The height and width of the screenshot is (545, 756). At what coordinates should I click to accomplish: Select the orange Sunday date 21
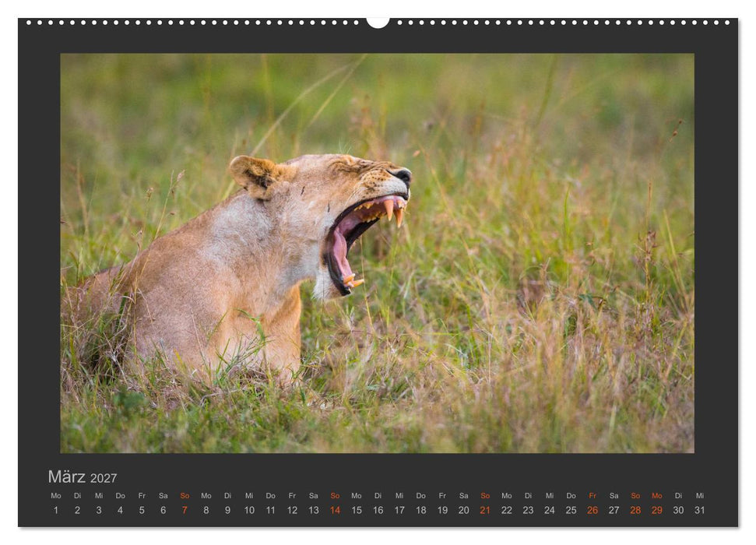coord(485,510)
